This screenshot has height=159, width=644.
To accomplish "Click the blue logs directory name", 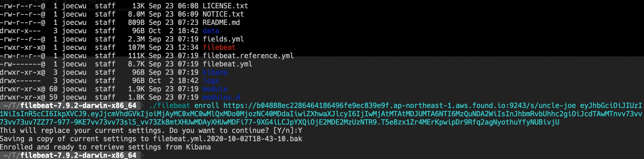I will coord(211,81).
